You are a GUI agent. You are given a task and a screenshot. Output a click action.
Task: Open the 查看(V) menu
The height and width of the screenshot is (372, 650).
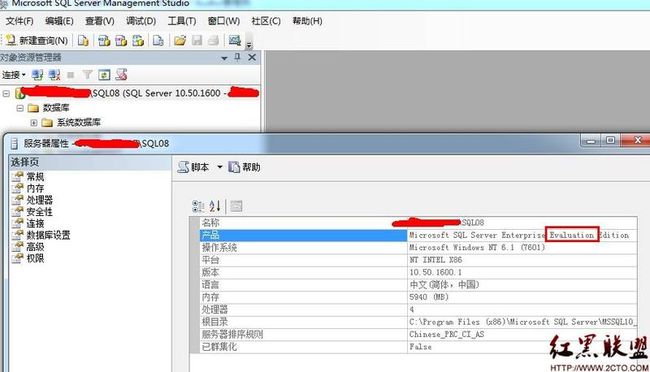(x=99, y=21)
